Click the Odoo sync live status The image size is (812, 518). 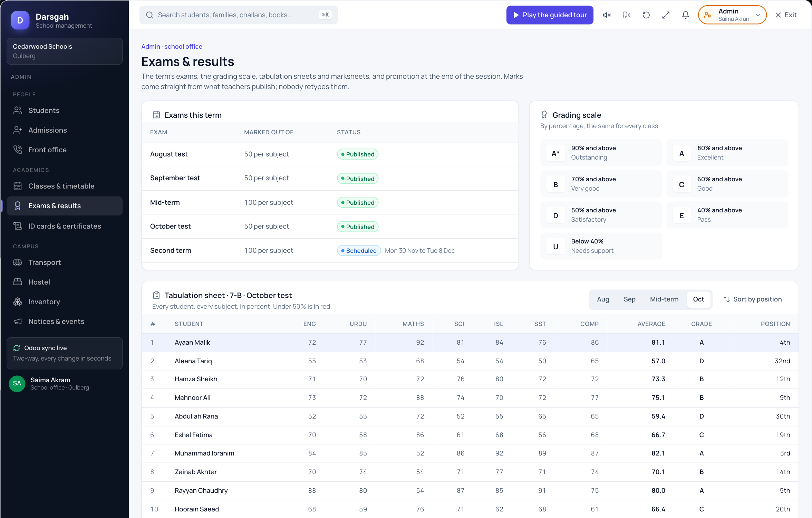(x=65, y=353)
